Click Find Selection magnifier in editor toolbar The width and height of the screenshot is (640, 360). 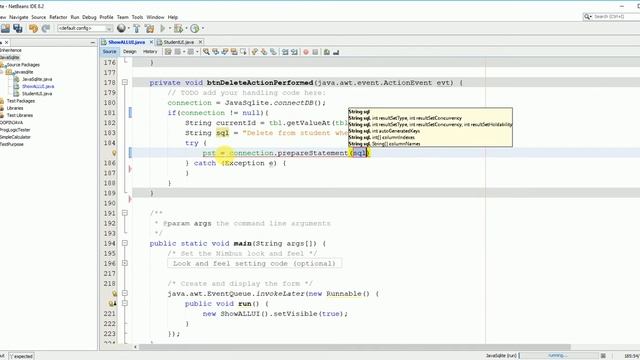click(x=206, y=52)
